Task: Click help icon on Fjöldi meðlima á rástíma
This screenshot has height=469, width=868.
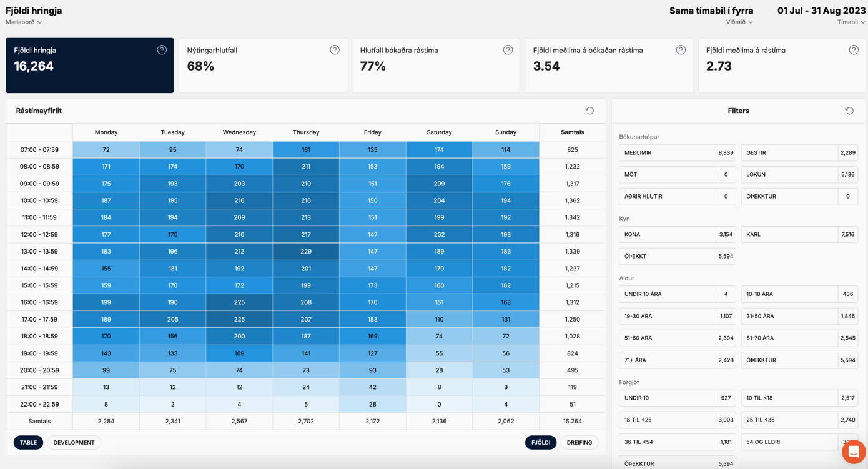Action: click(854, 50)
